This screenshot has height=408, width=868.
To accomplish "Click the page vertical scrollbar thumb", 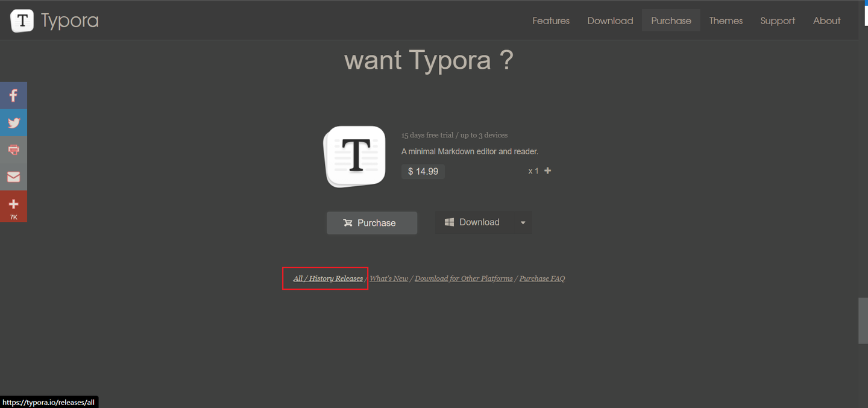I will click(x=863, y=321).
